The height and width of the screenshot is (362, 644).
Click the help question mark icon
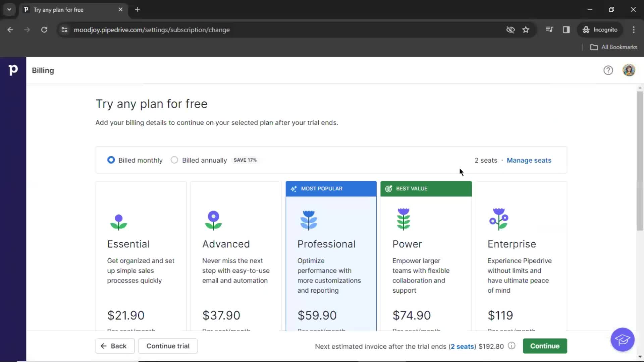608,70
